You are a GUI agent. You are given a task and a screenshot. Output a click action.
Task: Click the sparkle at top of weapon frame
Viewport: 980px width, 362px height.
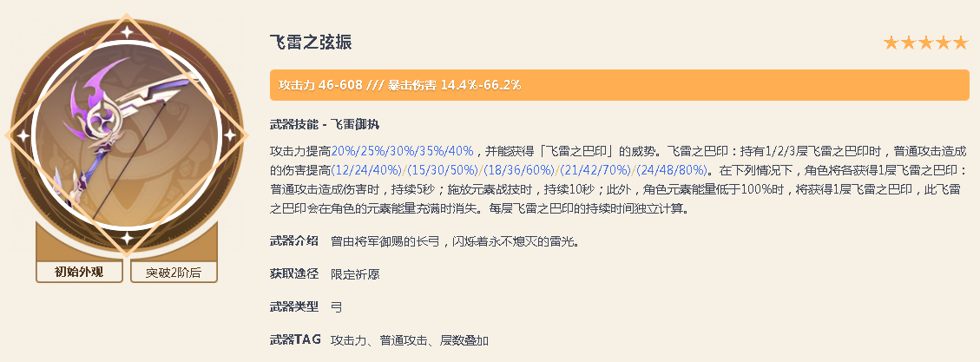tap(127, 31)
